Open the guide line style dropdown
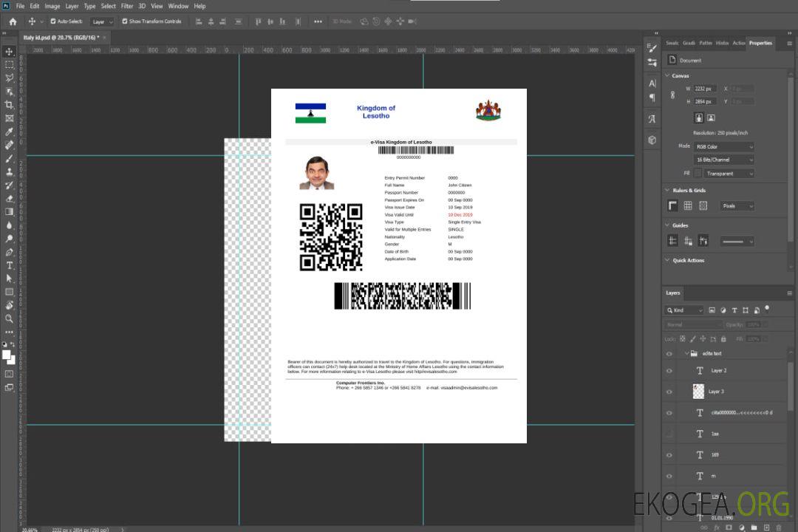The height and width of the screenshot is (532, 798). click(x=737, y=242)
